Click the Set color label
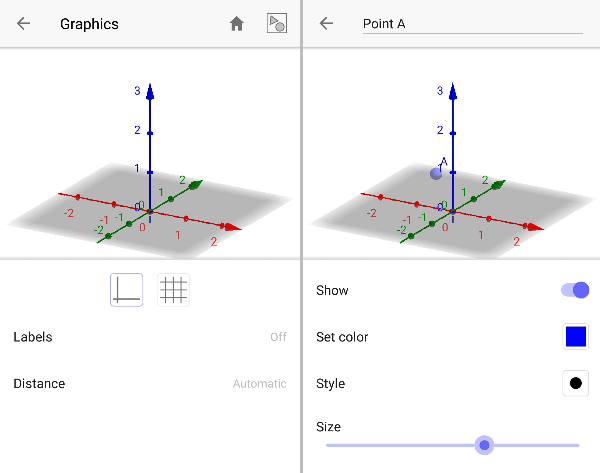This screenshot has height=473, width=600. (342, 337)
